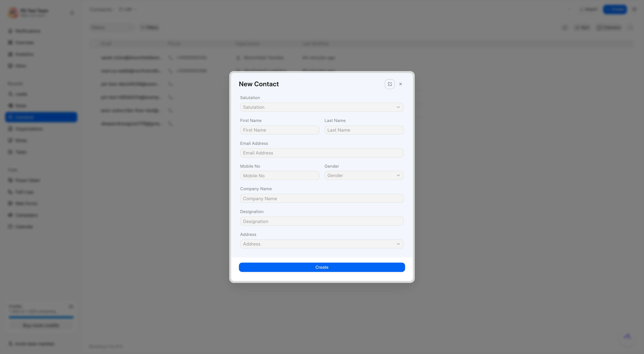Go to Organizations in the sidebar
This screenshot has height=354, width=644.
coord(25,129)
